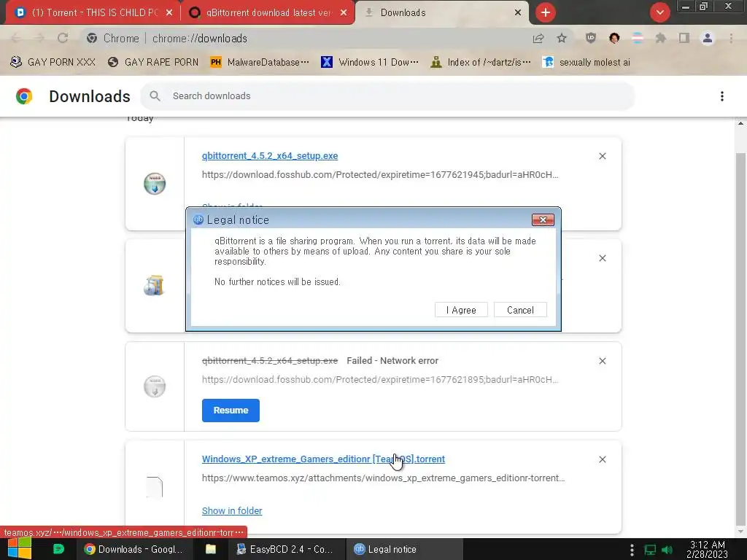Screen dimensions: 747x560
Task: Switch to the first Torrent tab
Action: point(93,13)
